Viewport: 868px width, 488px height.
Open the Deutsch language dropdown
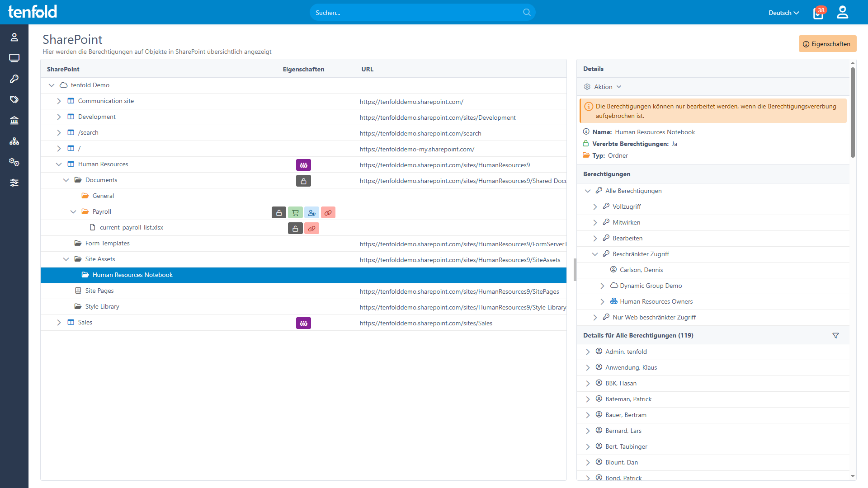pyautogui.click(x=783, y=13)
